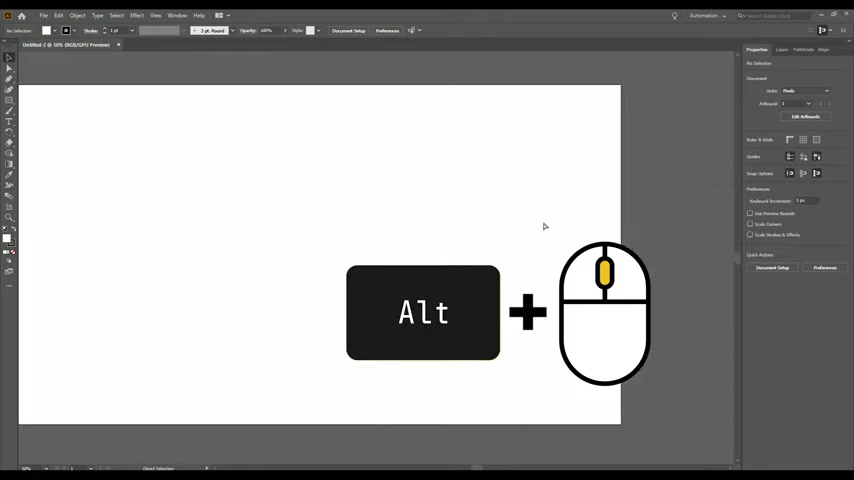Image resolution: width=854 pixels, height=480 pixels.
Task: Expand the Opacity slider arrow
Action: pos(285,31)
